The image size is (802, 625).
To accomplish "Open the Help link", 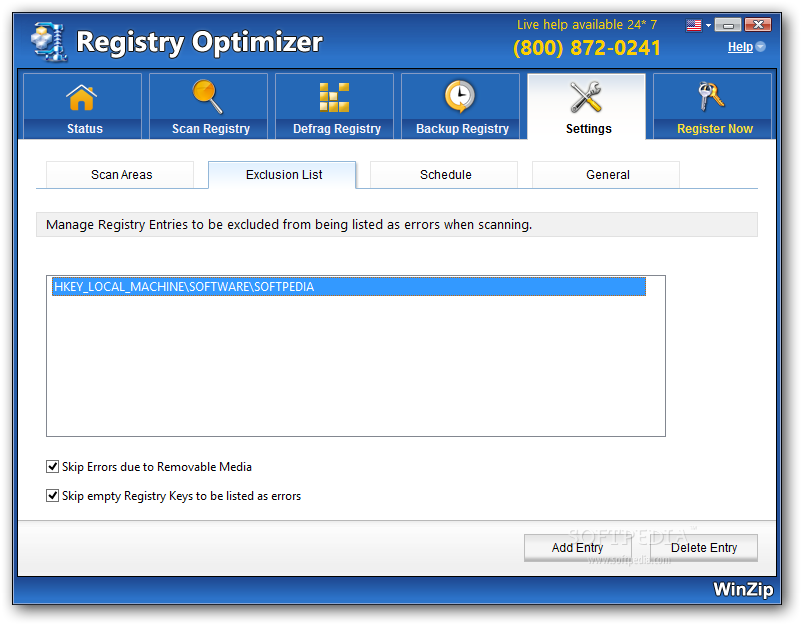I will [x=740, y=47].
